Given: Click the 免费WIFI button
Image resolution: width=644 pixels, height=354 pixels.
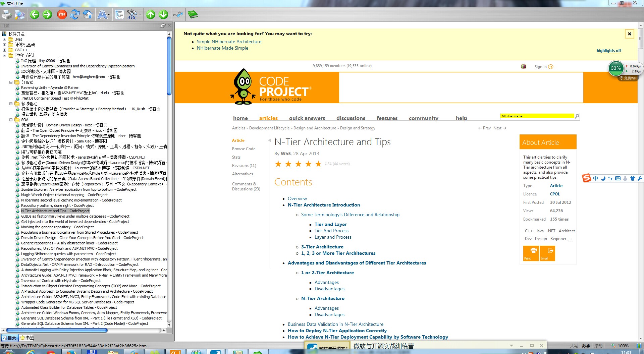Looking at the screenshot, I should (628, 78).
